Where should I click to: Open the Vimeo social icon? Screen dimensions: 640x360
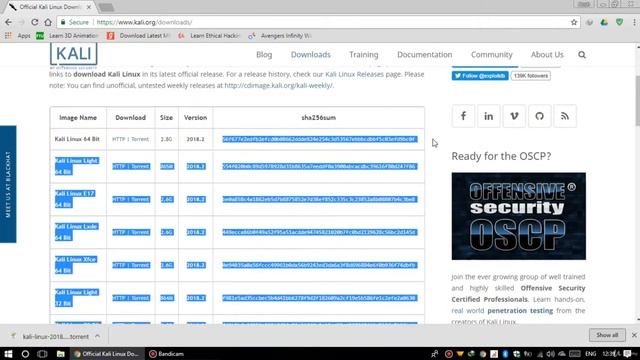click(x=514, y=116)
